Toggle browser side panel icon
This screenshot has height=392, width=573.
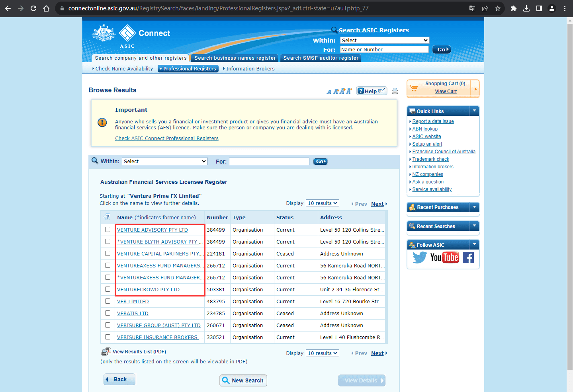tap(539, 8)
